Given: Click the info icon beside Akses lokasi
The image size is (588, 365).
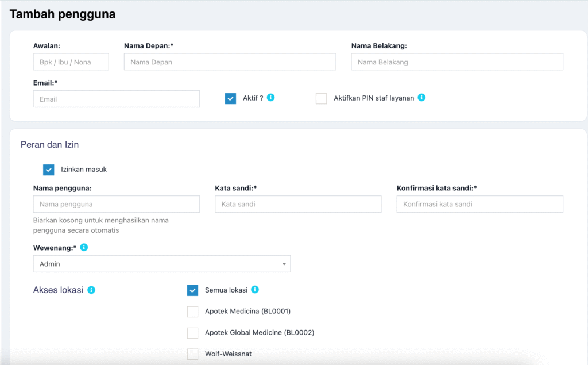Looking at the screenshot, I should [x=91, y=290].
